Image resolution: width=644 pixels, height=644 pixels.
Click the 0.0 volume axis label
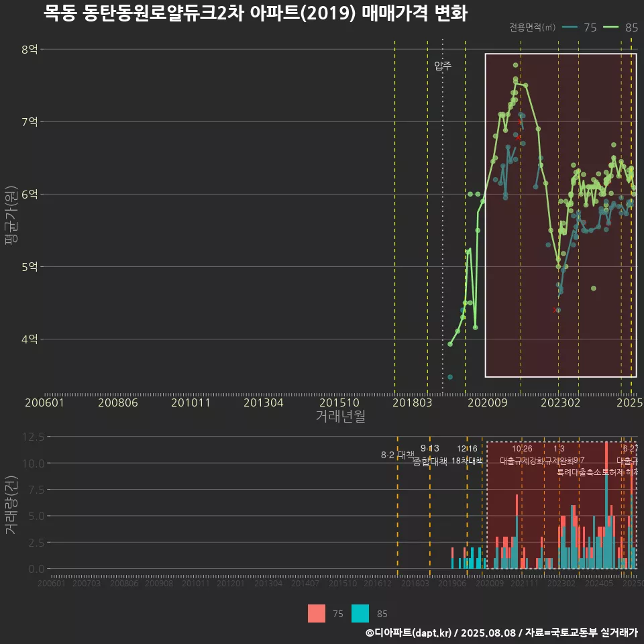36,569
